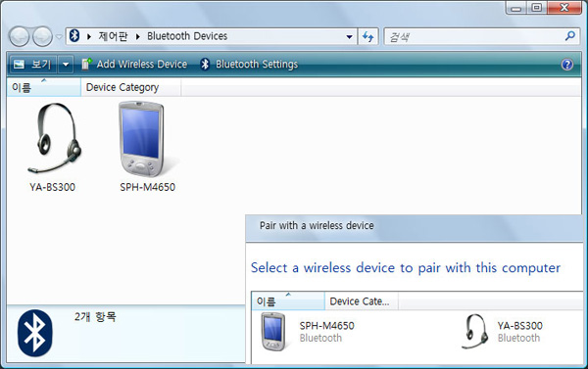Screen dimensions: 588x369
Task: Click Add Wireless Device in the toolbar
Action: point(134,64)
